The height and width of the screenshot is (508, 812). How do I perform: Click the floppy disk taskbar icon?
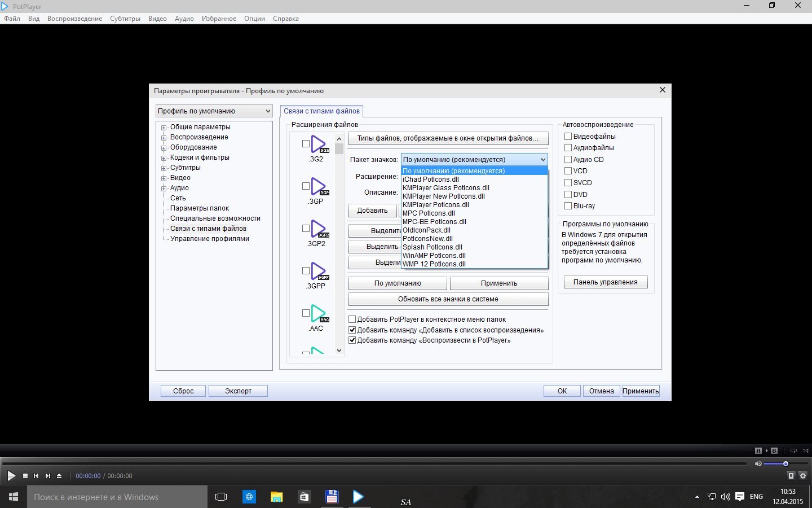click(332, 497)
